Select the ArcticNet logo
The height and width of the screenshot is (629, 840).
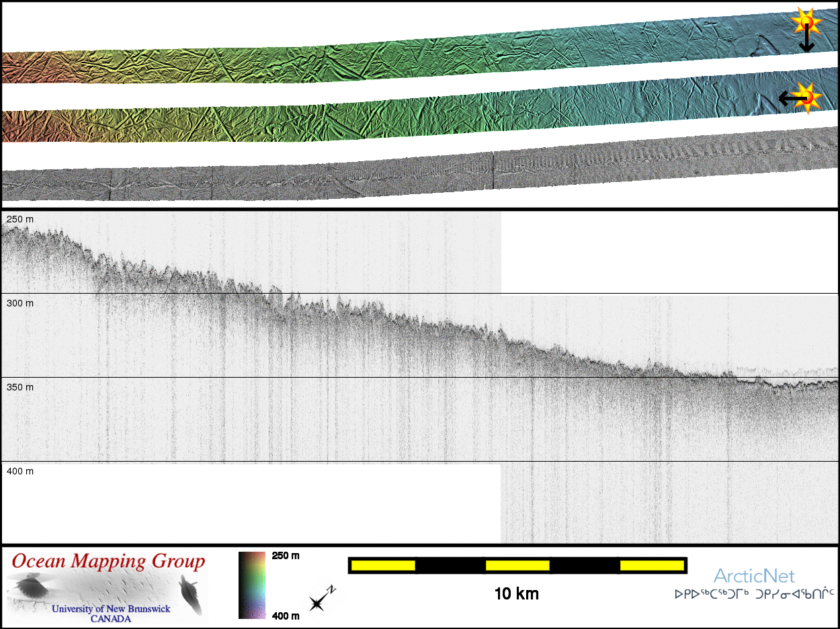[x=753, y=576]
